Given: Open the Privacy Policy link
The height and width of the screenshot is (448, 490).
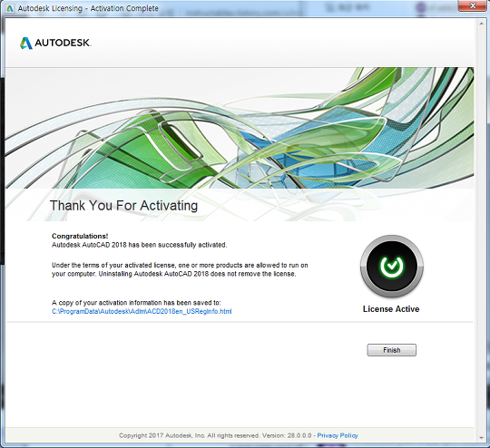Looking at the screenshot, I should [338, 435].
